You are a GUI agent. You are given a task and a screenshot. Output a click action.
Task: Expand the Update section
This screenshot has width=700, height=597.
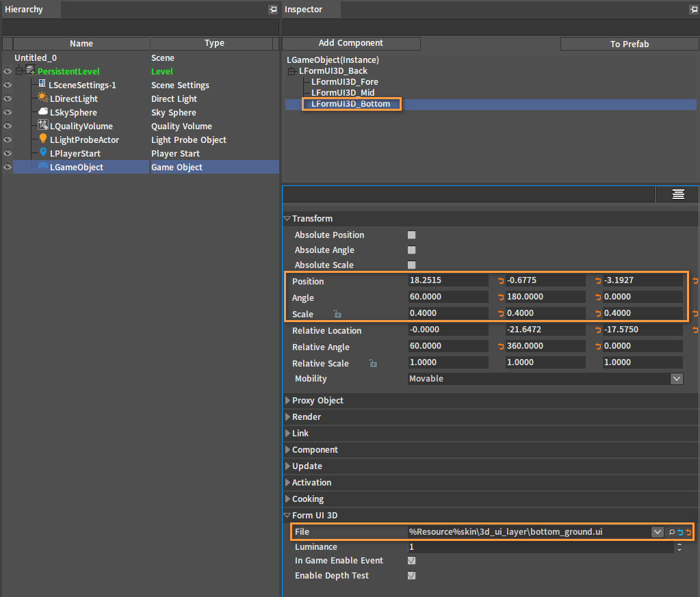pyautogui.click(x=287, y=466)
